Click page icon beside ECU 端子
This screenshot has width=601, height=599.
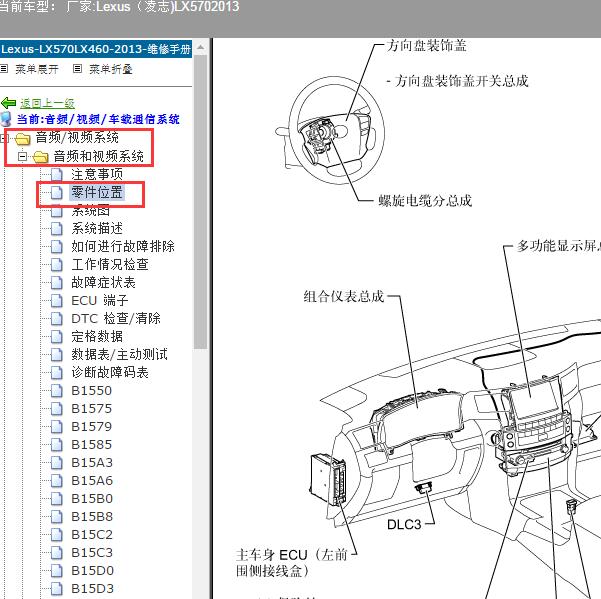(56, 300)
